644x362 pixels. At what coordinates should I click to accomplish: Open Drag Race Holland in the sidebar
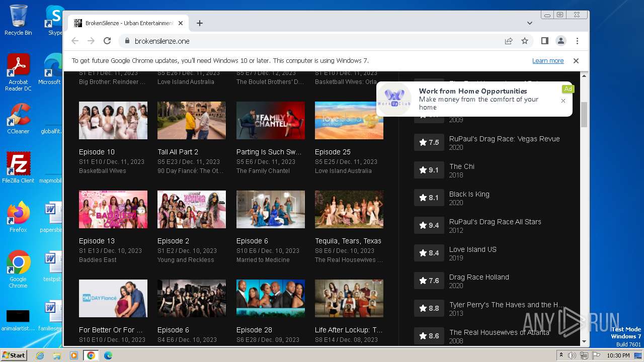click(479, 277)
